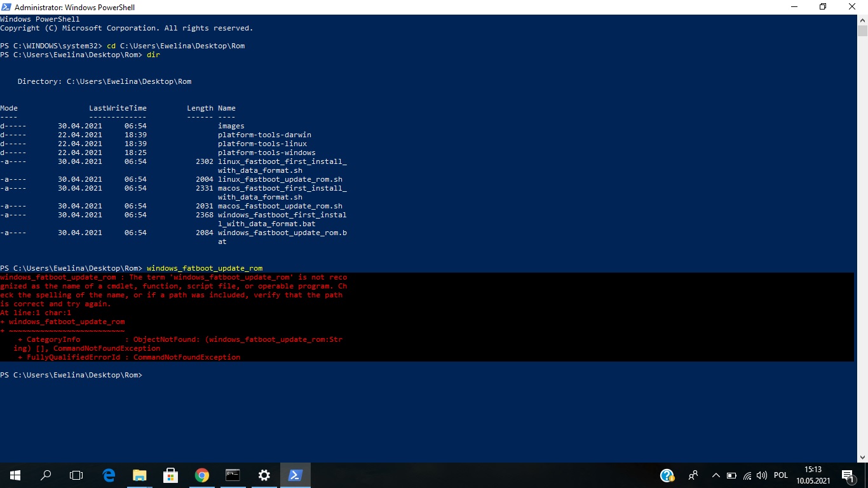
Task: Open the Get Help tray icon
Action: pyautogui.click(x=667, y=475)
